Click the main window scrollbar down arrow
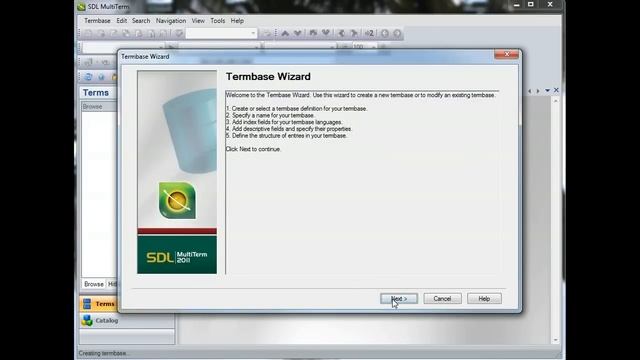Image resolution: width=640 pixels, height=360 pixels. coord(556,340)
